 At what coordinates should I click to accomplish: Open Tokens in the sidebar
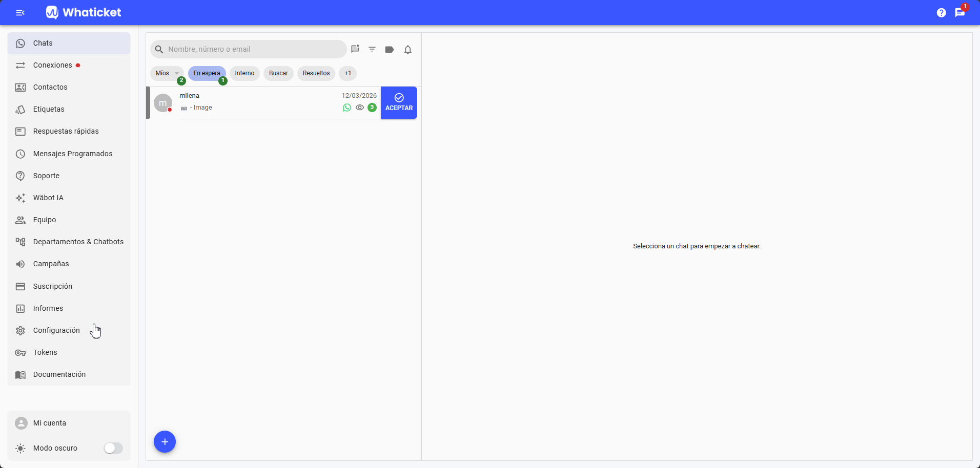(69, 352)
